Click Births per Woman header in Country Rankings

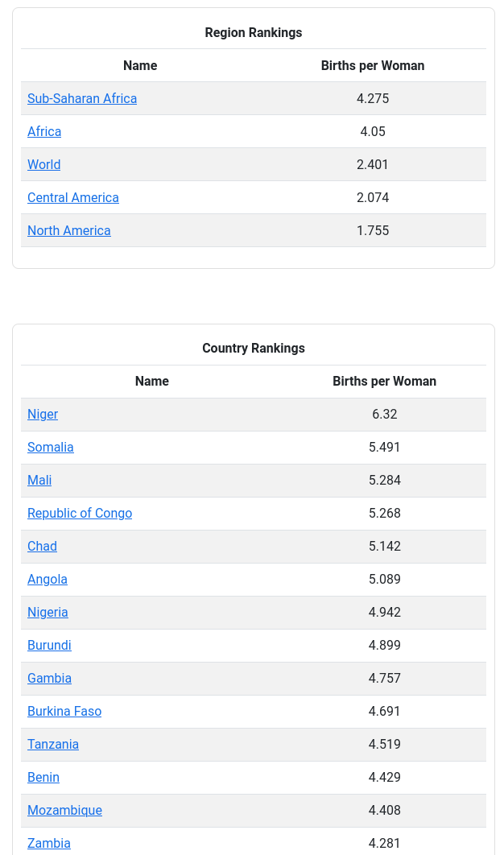point(385,381)
